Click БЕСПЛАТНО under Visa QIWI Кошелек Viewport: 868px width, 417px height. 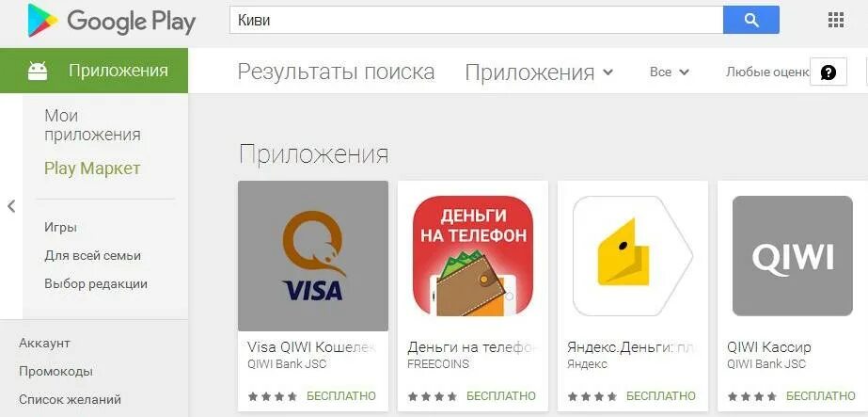[x=341, y=396]
